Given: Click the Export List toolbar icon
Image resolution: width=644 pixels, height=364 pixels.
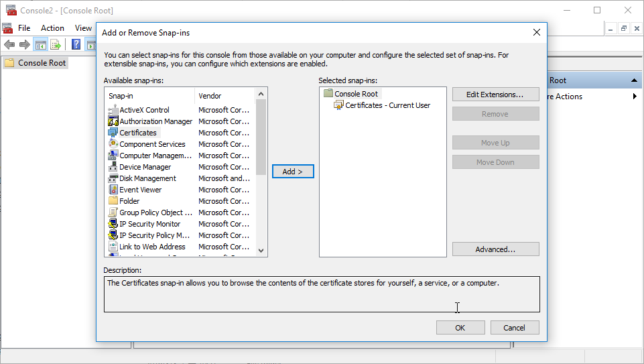Looking at the screenshot, I should coord(56,44).
